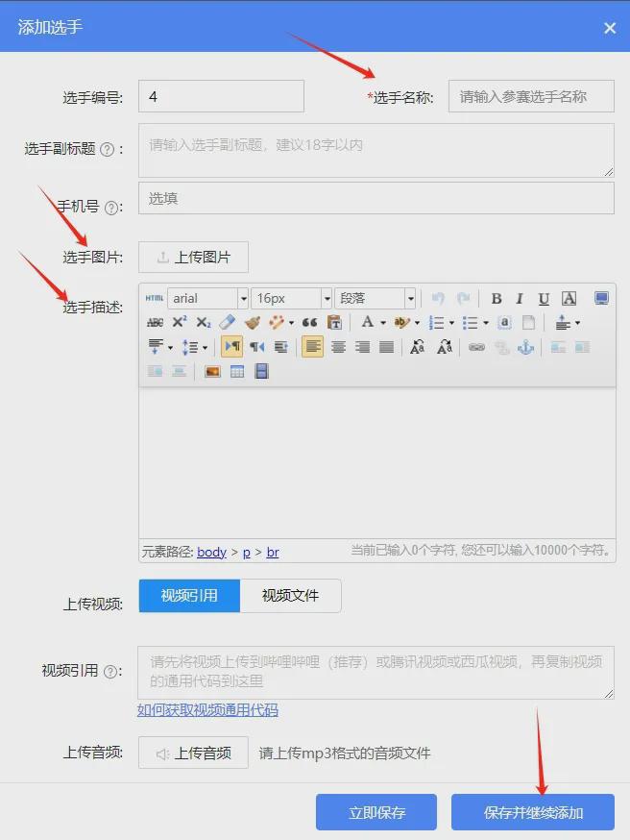
Task: Show help for 选手副标题
Action: point(107,150)
